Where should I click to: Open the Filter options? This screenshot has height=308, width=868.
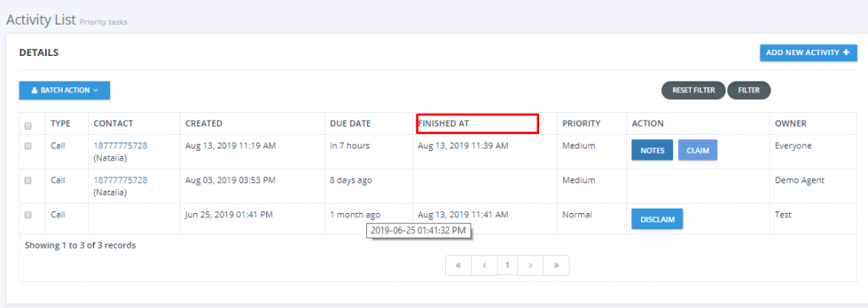point(748,90)
